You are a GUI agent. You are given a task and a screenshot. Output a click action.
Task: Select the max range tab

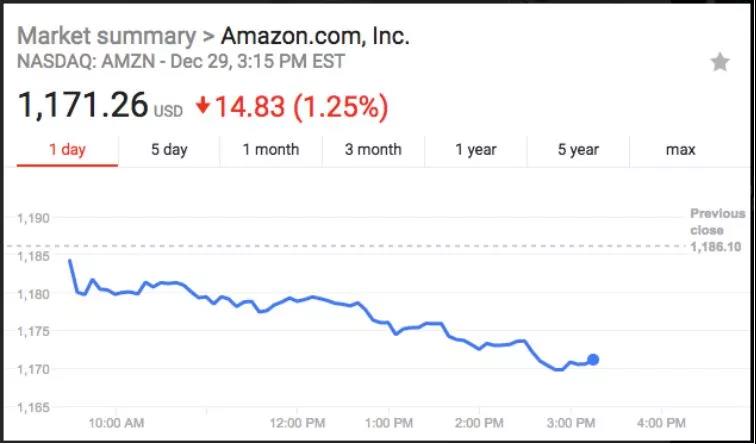coord(680,150)
